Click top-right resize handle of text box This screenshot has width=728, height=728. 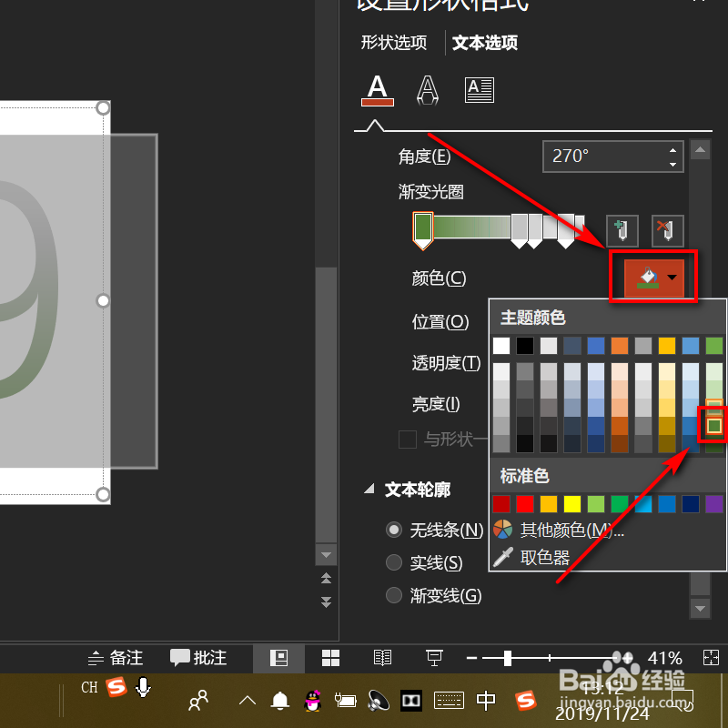(x=103, y=108)
